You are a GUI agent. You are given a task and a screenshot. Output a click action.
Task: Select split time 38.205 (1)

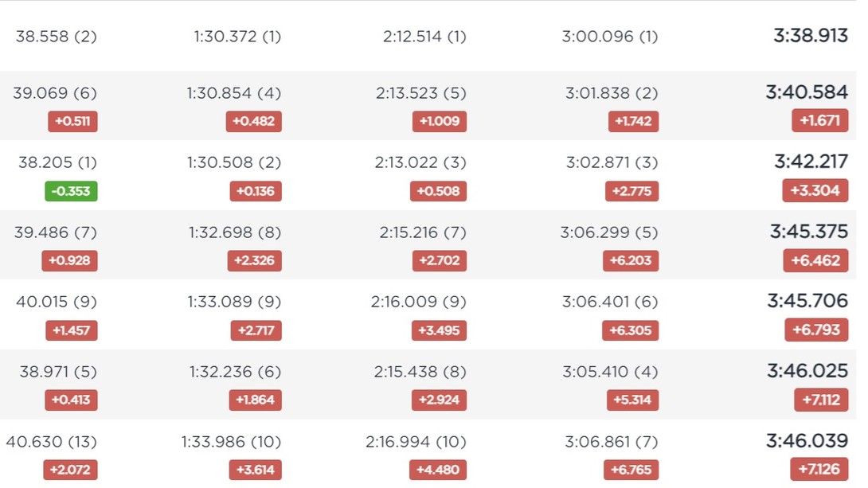click(x=57, y=162)
